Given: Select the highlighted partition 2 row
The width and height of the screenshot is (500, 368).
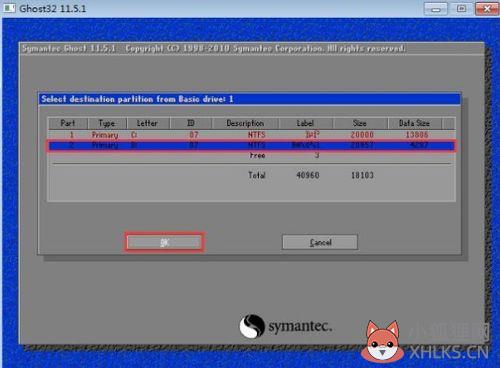Looking at the screenshot, I should point(252,146).
